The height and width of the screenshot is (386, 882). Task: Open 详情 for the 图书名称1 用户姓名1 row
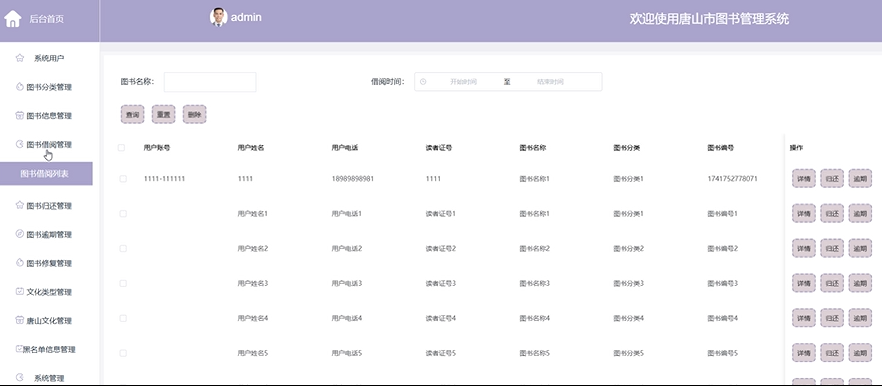[804, 213]
